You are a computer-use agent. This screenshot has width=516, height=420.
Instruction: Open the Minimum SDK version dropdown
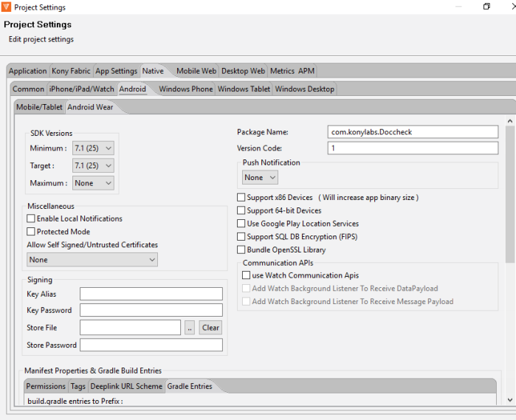click(x=93, y=148)
